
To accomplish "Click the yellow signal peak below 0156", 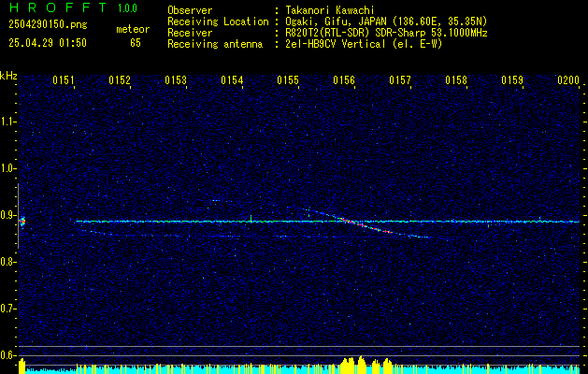I will [x=361, y=365].
